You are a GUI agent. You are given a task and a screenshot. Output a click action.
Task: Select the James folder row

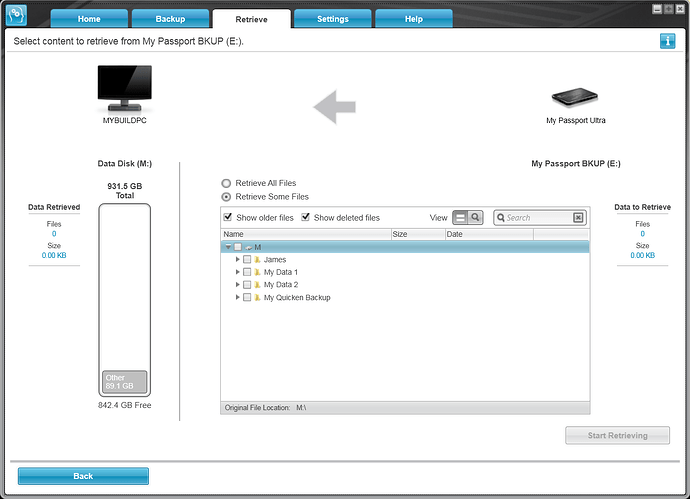[405, 260]
